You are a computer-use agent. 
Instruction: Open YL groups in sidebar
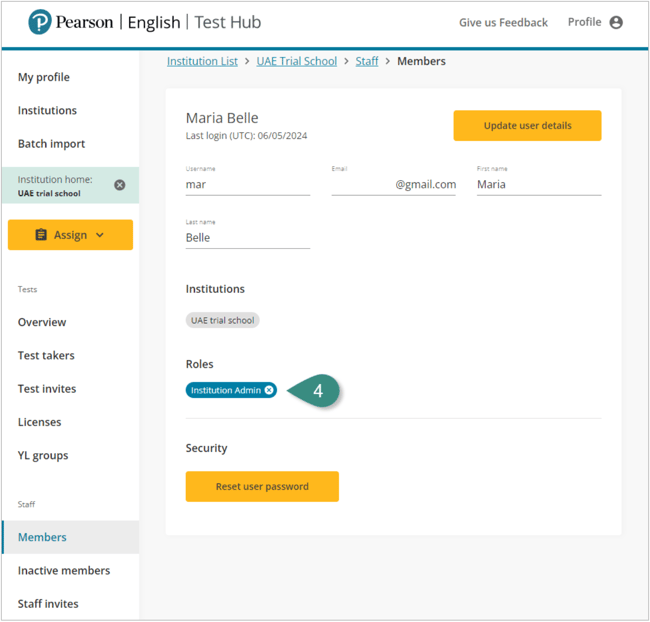[x=43, y=455]
